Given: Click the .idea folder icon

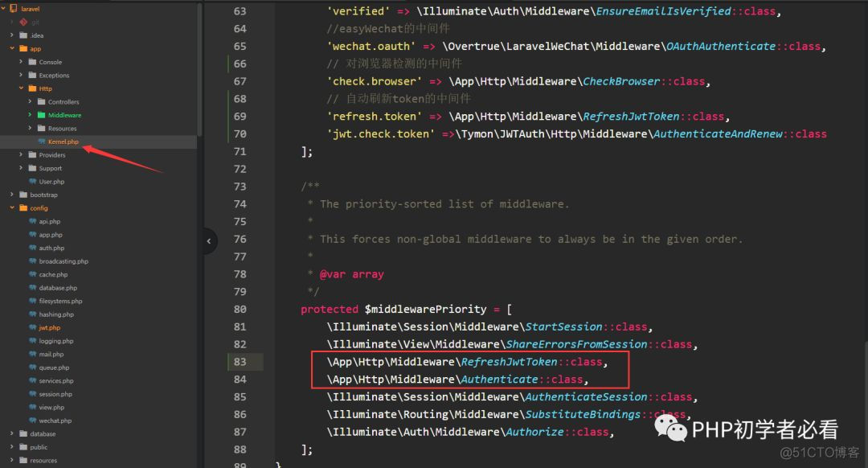Looking at the screenshot, I should point(23,35).
